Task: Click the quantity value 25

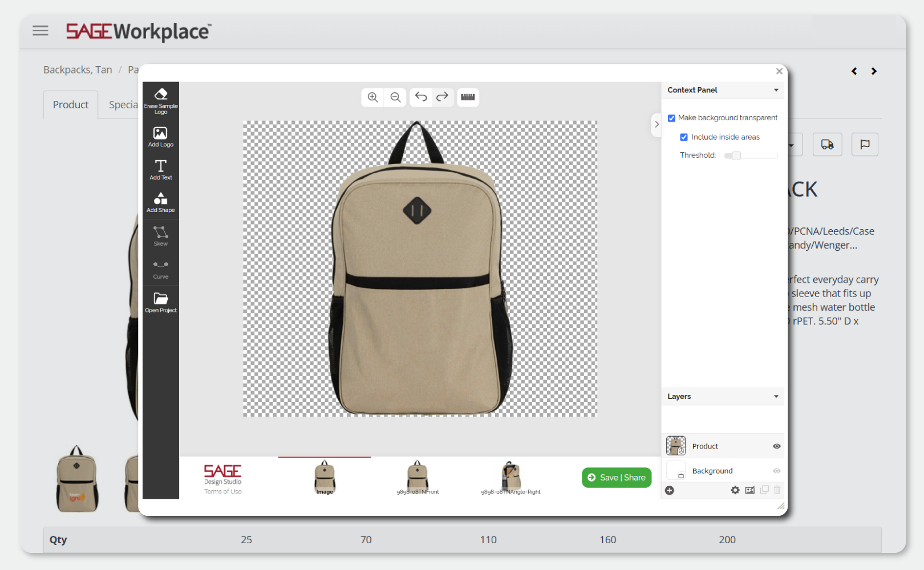Action: (246, 540)
